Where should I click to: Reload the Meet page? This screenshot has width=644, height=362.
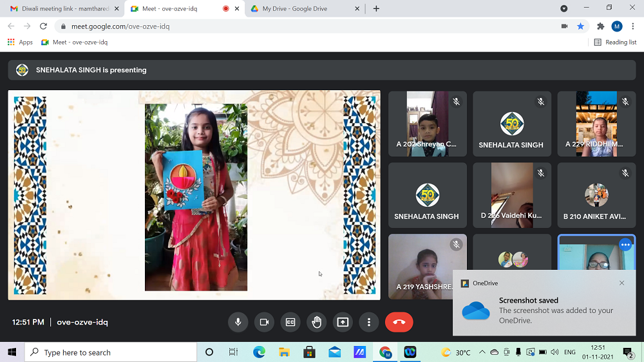point(43,26)
